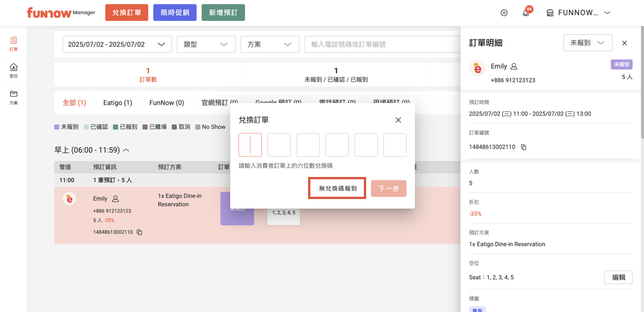The height and width of the screenshot is (312, 644).
Task: Open the 未報到 status dropdown
Action: (588, 43)
